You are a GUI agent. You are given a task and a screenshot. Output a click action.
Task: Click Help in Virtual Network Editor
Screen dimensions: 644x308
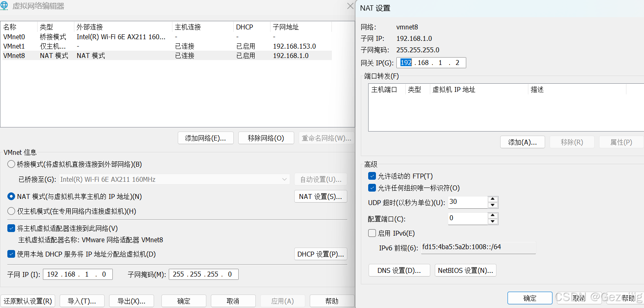pyautogui.click(x=332, y=301)
